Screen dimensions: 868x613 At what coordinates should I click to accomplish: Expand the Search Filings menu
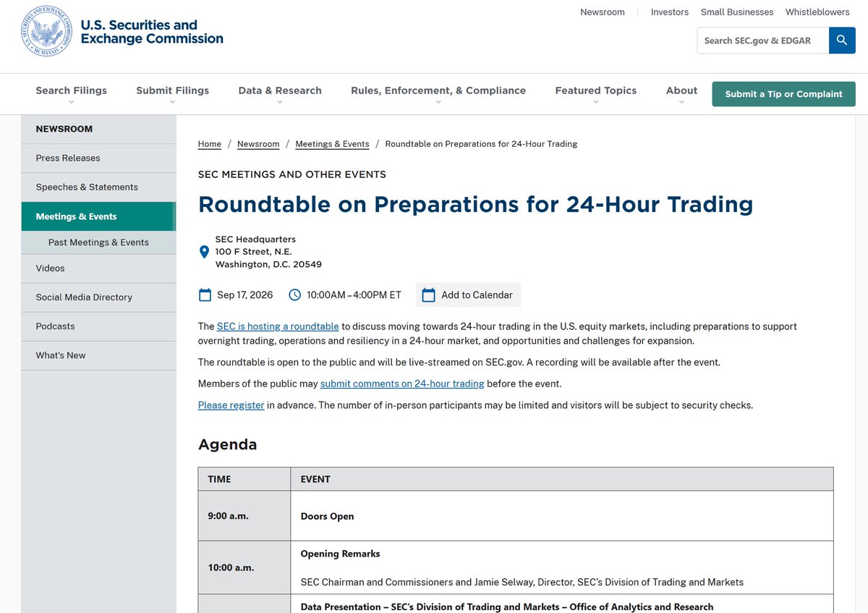point(71,93)
